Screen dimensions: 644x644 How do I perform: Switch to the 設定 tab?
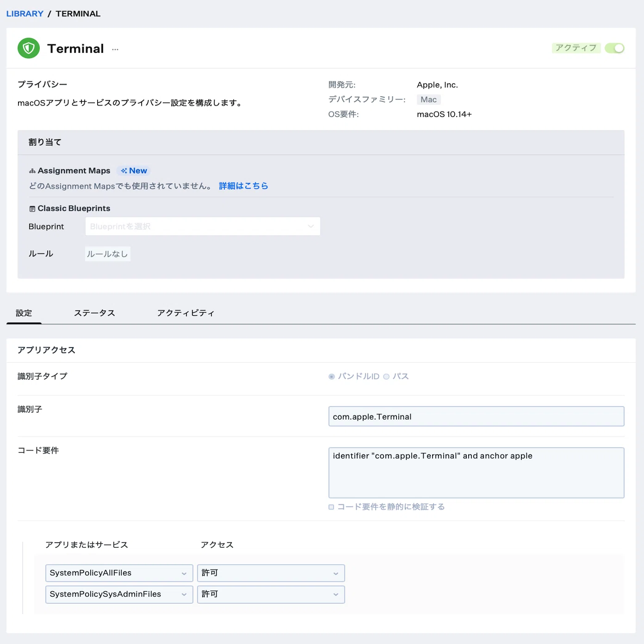click(x=24, y=313)
